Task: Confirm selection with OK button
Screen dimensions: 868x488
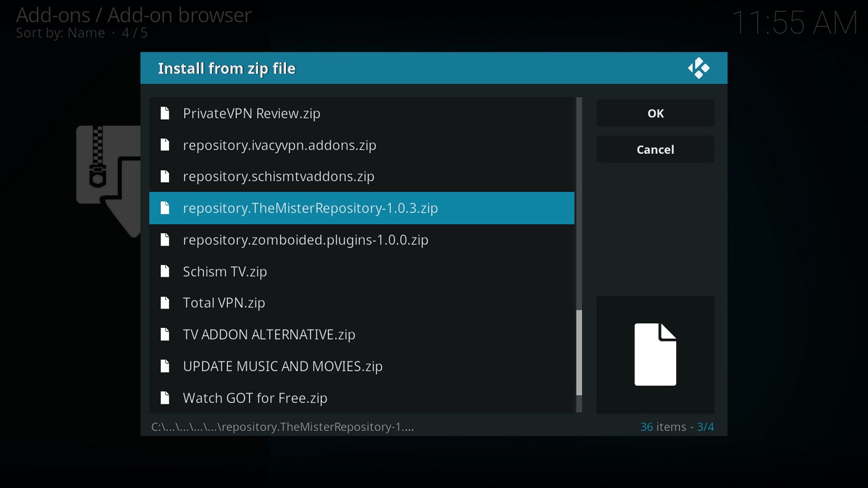Action: click(x=655, y=113)
